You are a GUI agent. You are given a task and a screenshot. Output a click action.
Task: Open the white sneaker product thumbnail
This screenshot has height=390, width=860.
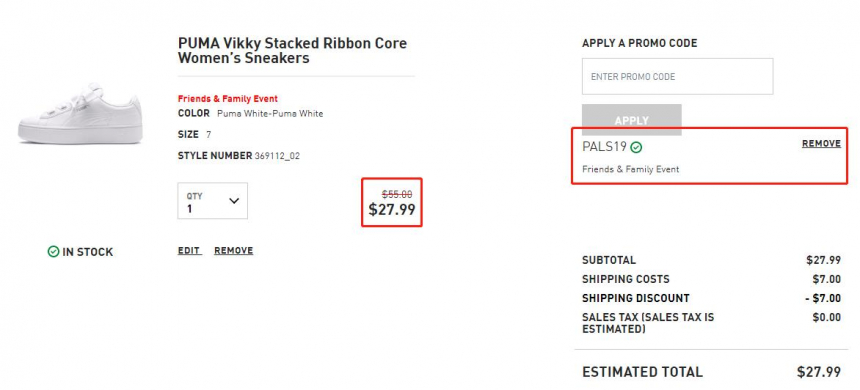(80, 114)
